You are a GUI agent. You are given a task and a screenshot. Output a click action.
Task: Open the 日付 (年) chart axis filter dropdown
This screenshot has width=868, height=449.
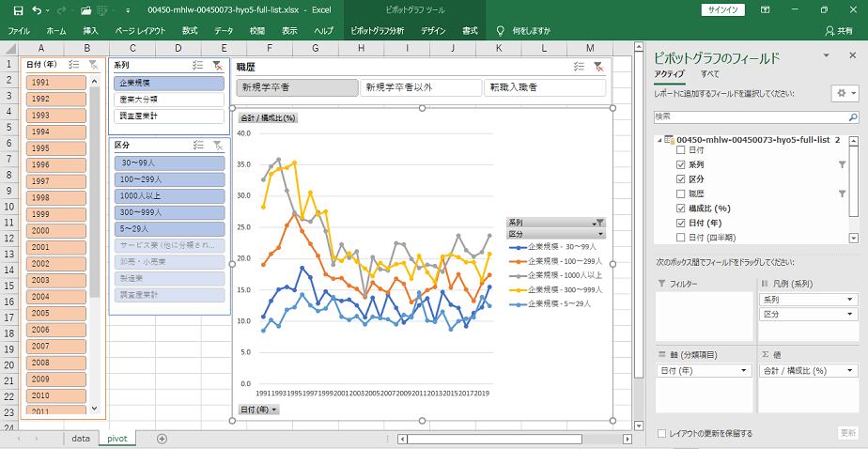tap(258, 410)
